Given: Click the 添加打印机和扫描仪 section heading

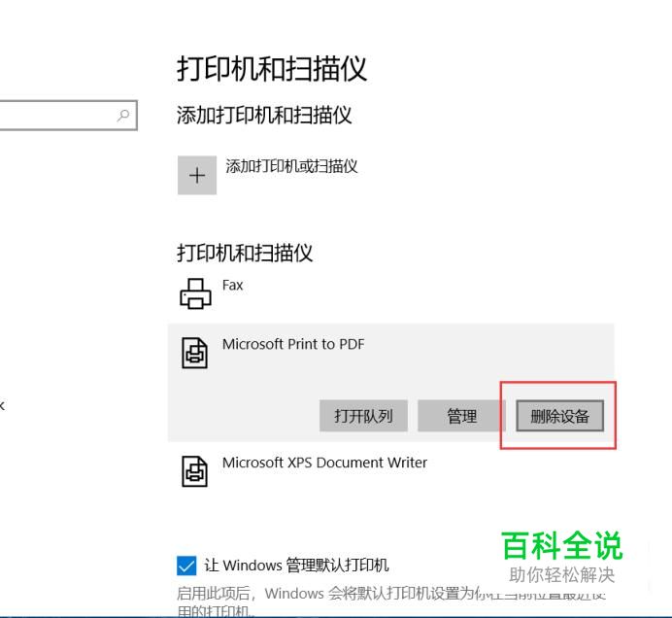Looking at the screenshot, I should click(x=264, y=115).
